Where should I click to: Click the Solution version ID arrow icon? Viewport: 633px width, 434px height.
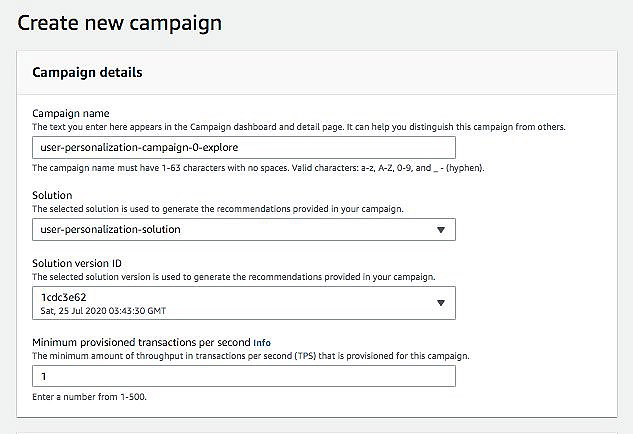441,303
